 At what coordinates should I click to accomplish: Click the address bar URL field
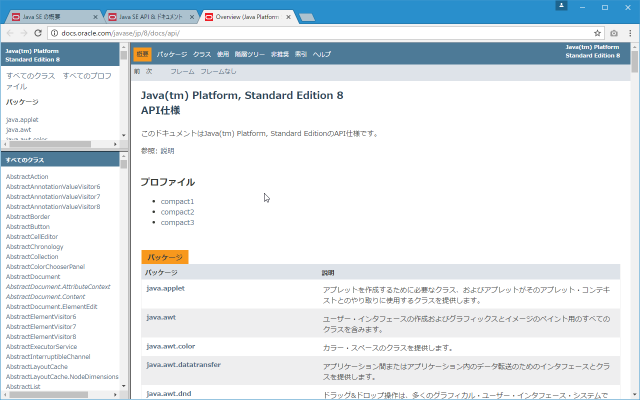tap(324, 33)
